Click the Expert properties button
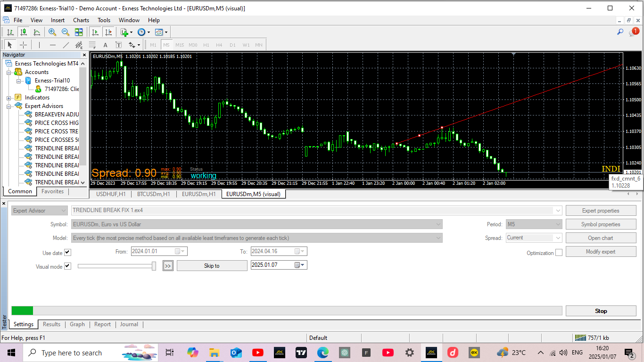Image resolution: width=644 pixels, height=362 pixels. (x=601, y=211)
